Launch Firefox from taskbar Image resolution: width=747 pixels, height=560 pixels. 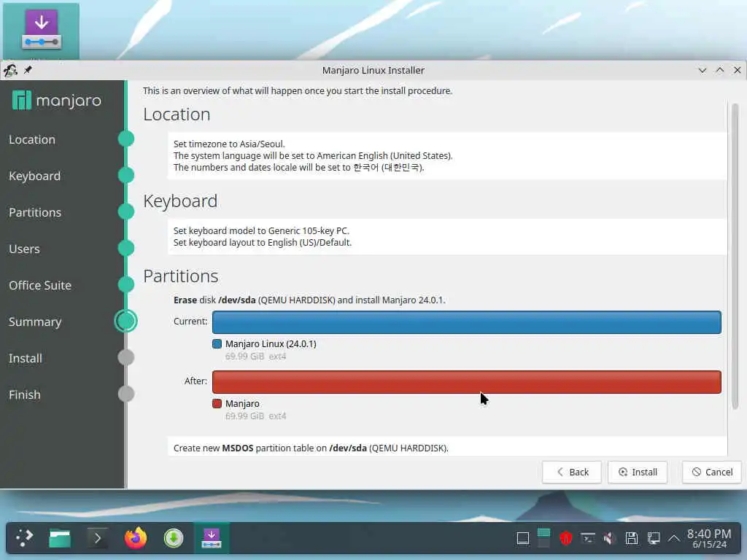click(x=135, y=538)
